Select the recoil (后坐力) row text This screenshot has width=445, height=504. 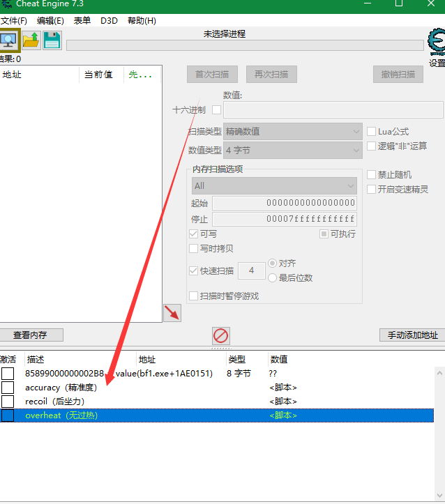54,402
